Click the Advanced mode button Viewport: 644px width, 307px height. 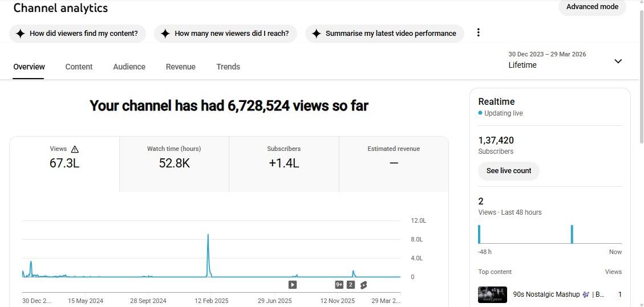point(592,7)
